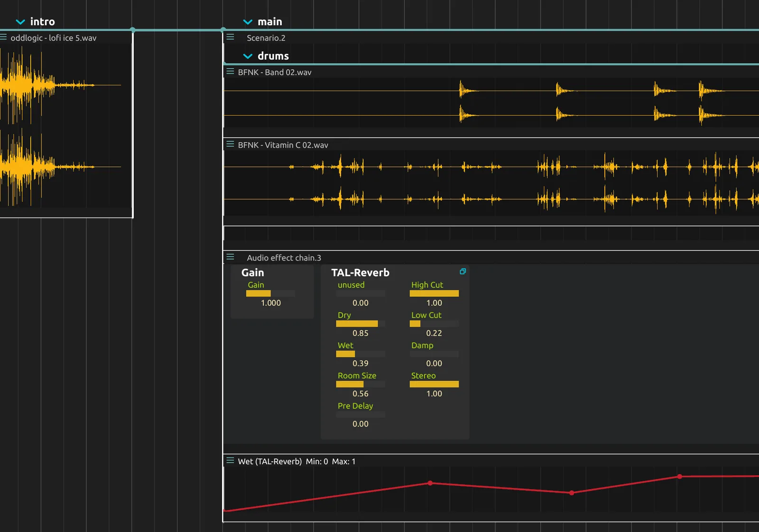
Task: Open Audio effect chain.3 menu icon
Action: click(231, 257)
